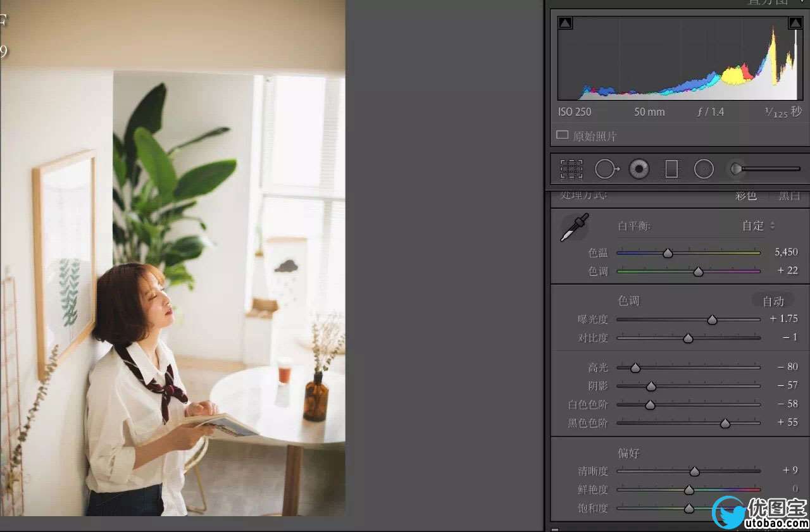Click the highlights value − 80
Viewport: 810px width, 532px height.
tap(788, 366)
